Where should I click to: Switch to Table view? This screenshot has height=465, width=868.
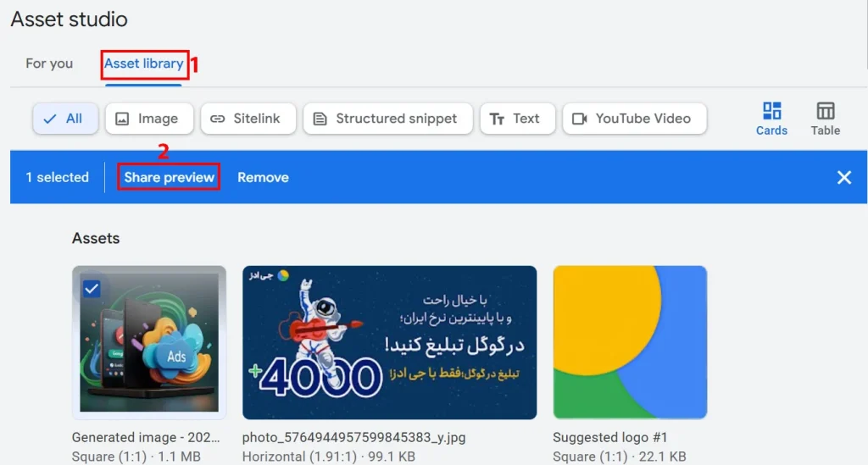pos(826,119)
